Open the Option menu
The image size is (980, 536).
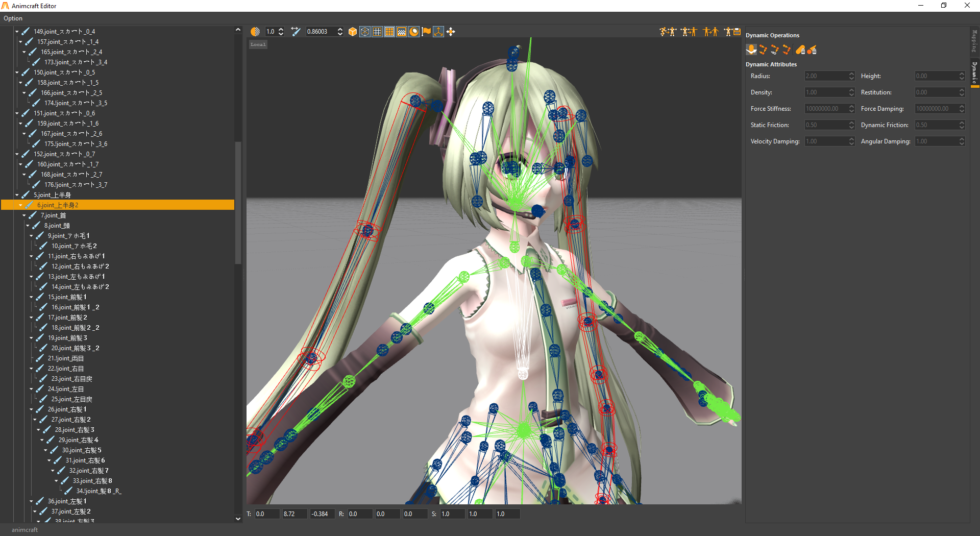(x=13, y=18)
